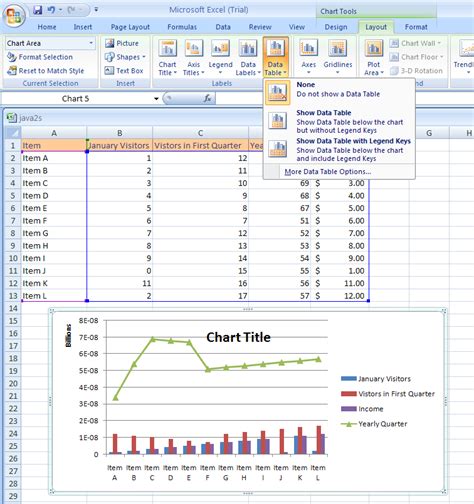Click Format Selection

[x=40, y=57]
